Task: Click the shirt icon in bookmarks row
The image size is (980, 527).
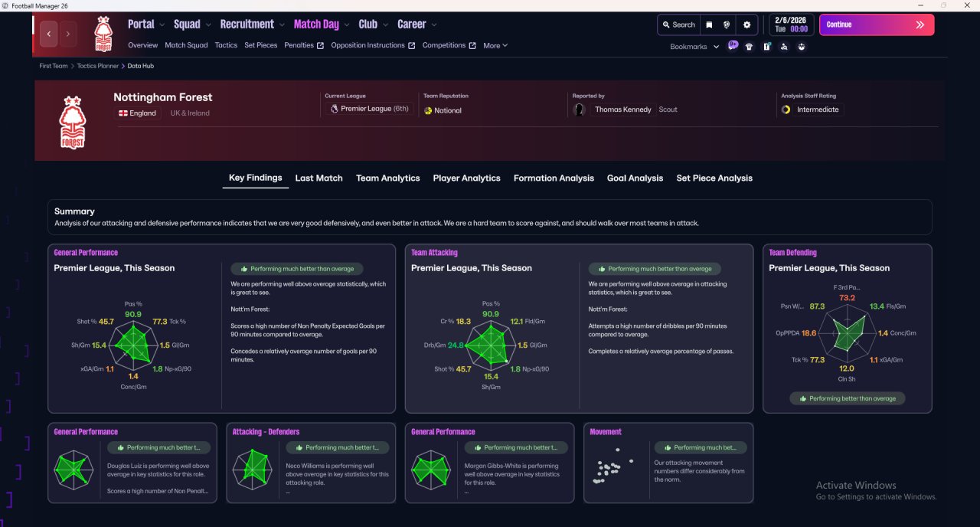Action: [749, 46]
